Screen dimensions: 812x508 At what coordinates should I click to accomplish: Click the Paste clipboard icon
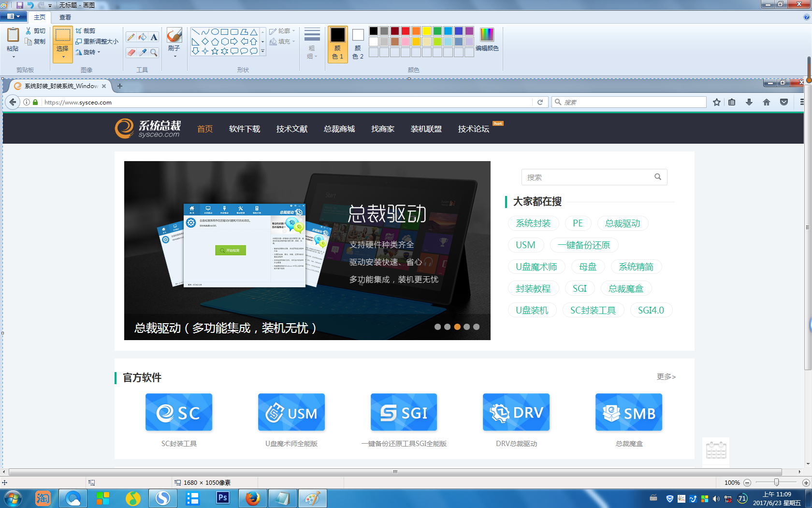point(13,35)
